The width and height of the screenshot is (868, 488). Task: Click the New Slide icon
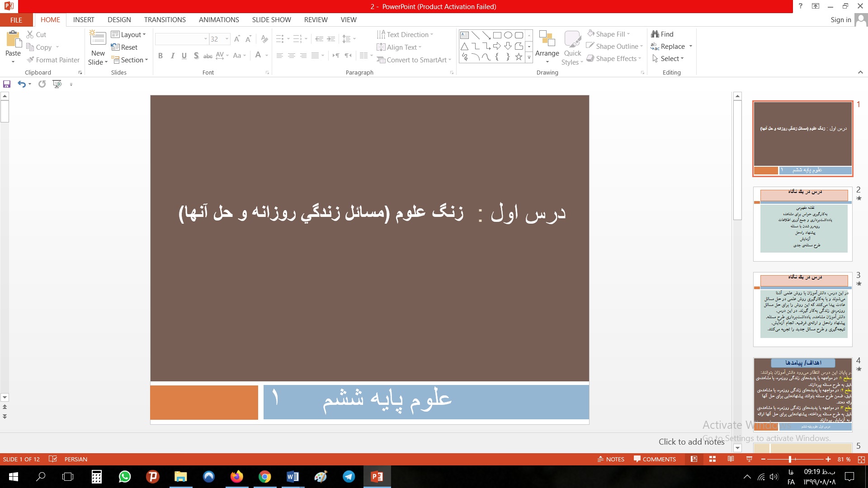point(98,39)
